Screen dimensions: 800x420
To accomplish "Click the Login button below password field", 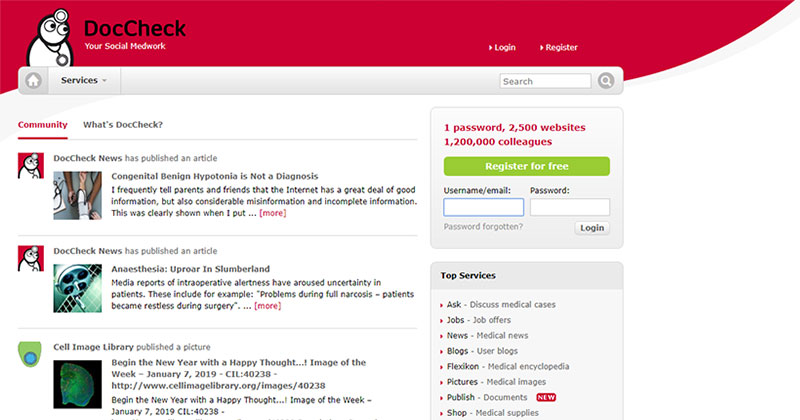I will pyautogui.click(x=592, y=228).
